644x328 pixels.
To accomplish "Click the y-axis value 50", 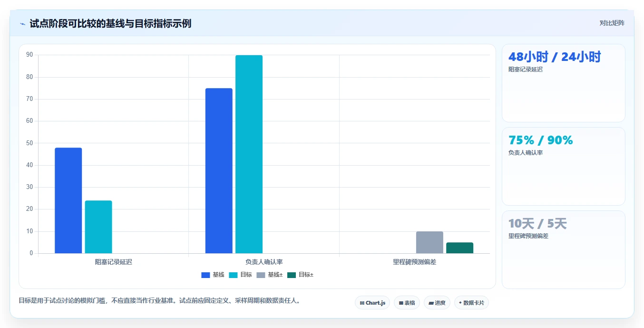I will pos(29,143).
